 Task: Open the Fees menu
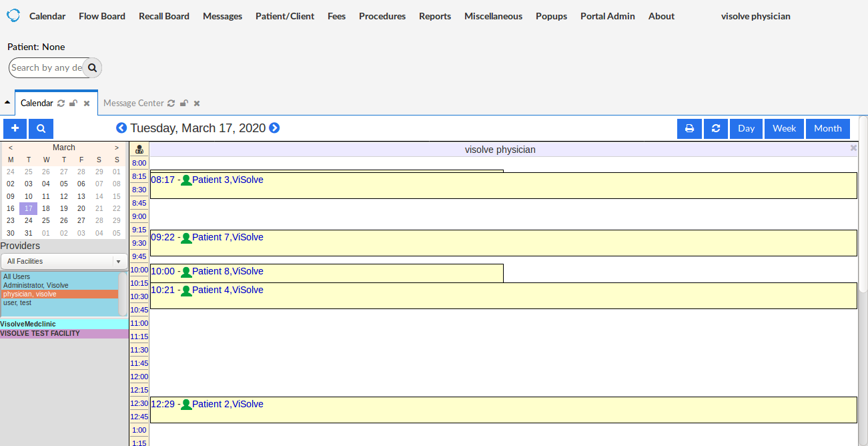tap(336, 16)
